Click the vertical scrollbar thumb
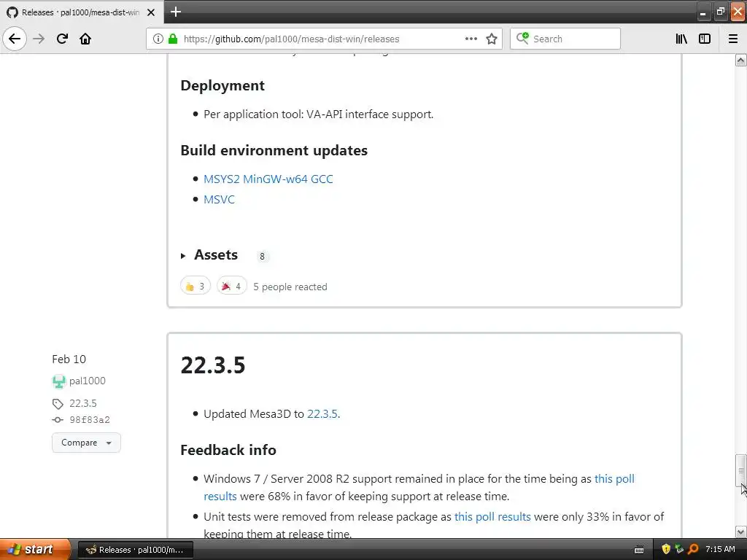 (x=740, y=470)
